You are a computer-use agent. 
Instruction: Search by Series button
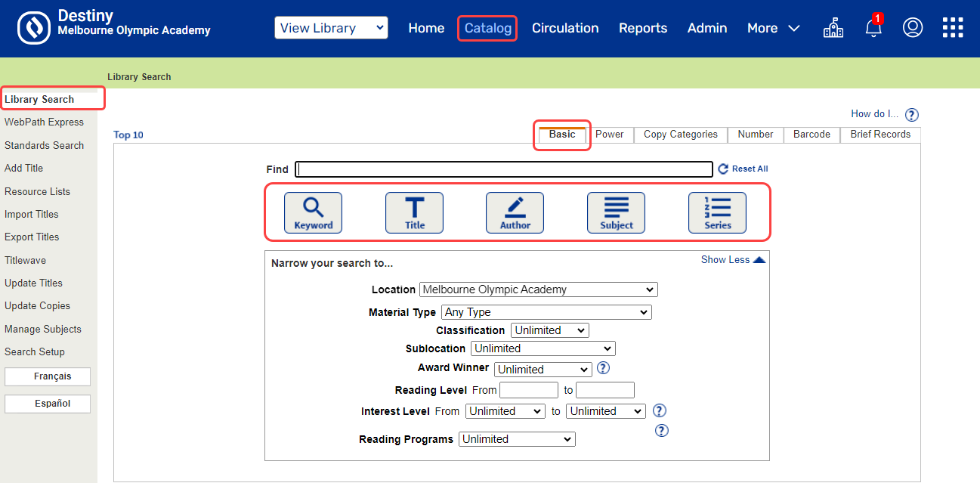pos(717,212)
